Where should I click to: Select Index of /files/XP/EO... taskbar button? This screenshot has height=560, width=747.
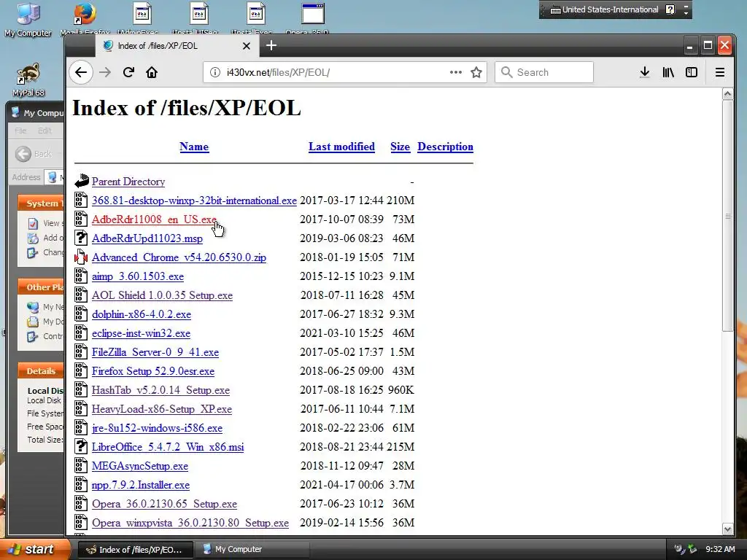tap(135, 550)
